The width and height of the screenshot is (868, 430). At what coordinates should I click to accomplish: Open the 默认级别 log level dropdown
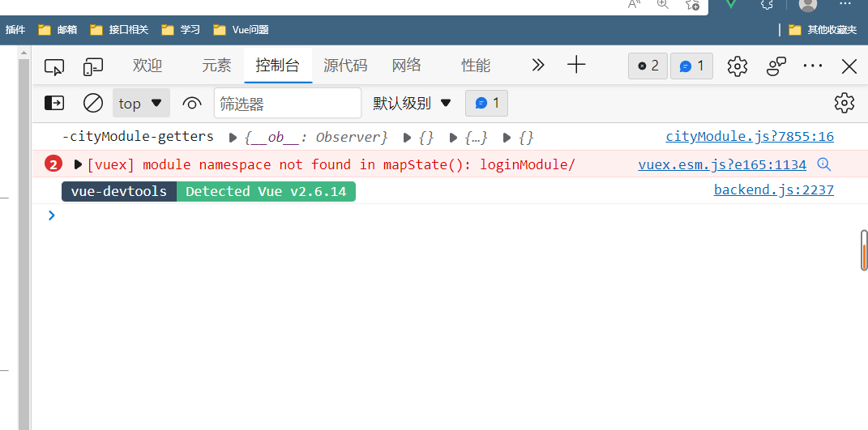pos(413,103)
